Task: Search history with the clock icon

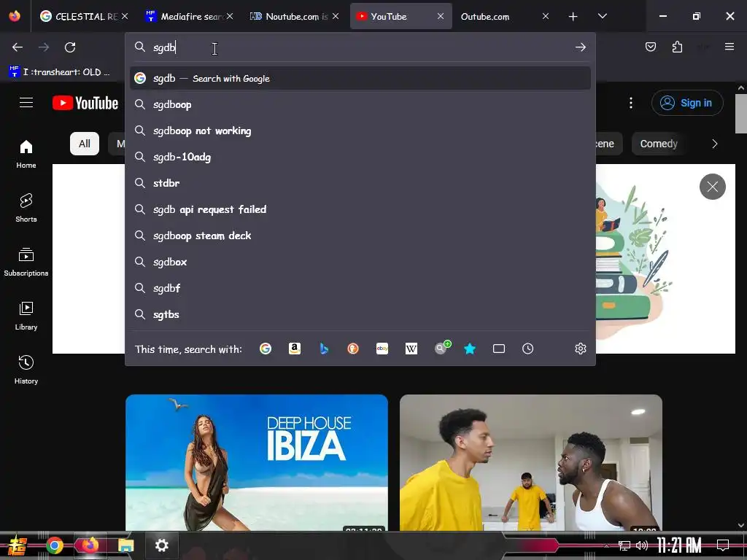Action: click(x=528, y=349)
